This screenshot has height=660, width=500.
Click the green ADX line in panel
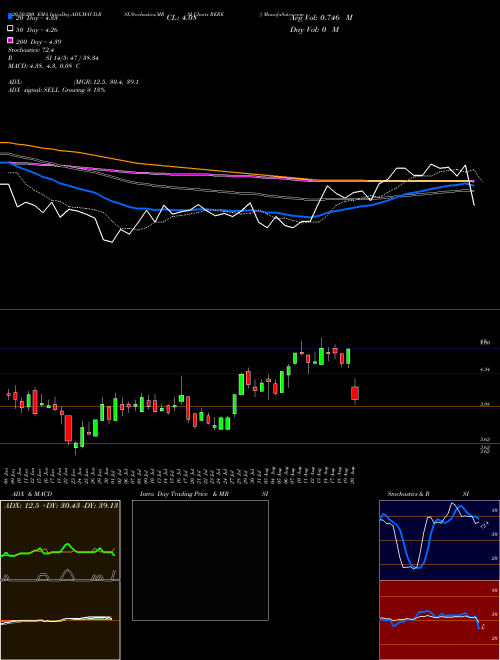click(58, 551)
